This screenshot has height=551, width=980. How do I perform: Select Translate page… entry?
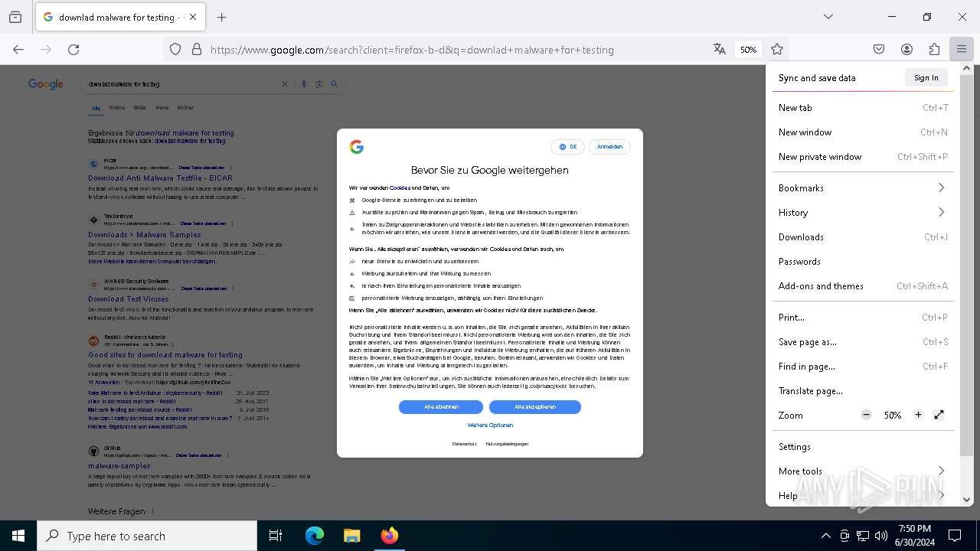(863, 391)
